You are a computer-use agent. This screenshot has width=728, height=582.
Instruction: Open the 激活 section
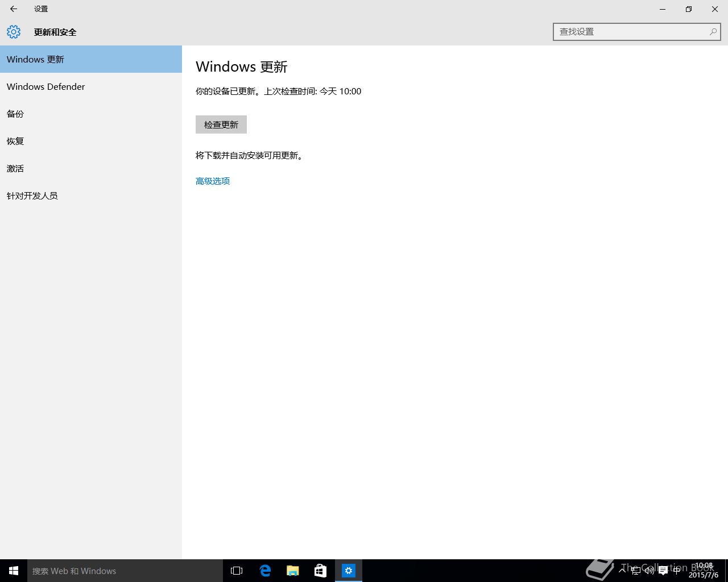tap(91, 168)
